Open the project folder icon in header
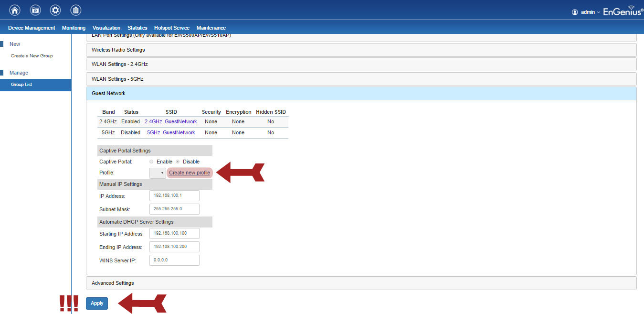The image size is (644, 314). click(x=35, y=10)
